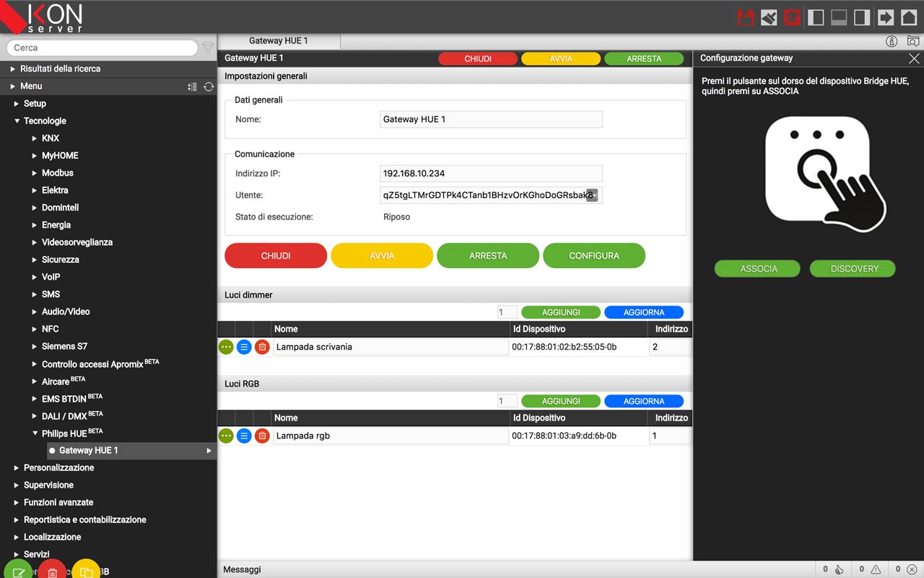The image size is (924, 578).
Task: Click the Lampada rgb name field
Action: (x=391, y=436)
